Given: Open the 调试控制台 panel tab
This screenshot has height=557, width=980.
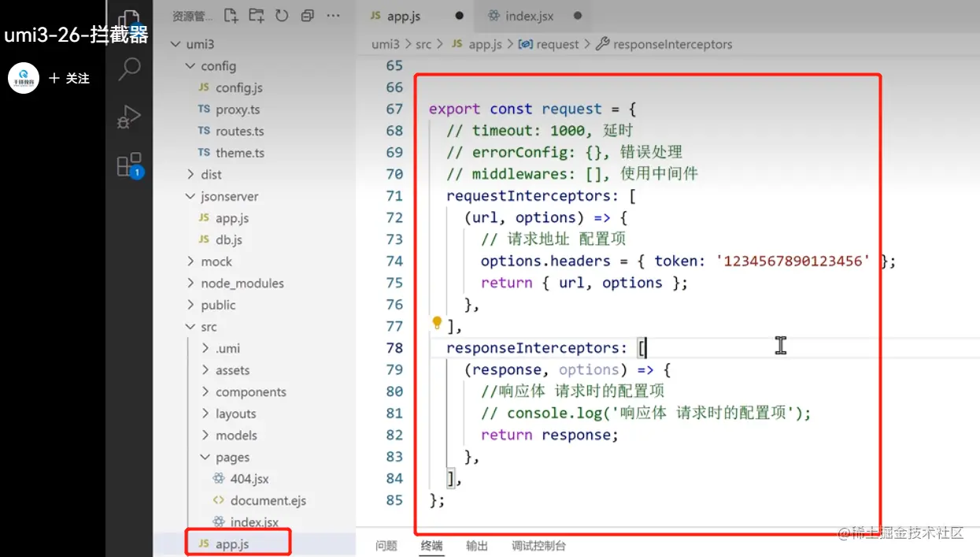Looking at the screenshot, I should point(538,545).
